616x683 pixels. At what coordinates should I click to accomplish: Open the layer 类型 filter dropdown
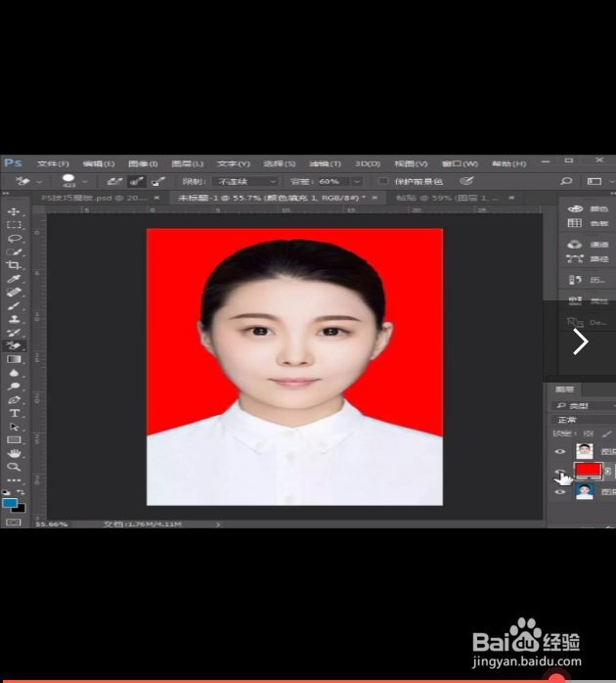coord(584,406)
